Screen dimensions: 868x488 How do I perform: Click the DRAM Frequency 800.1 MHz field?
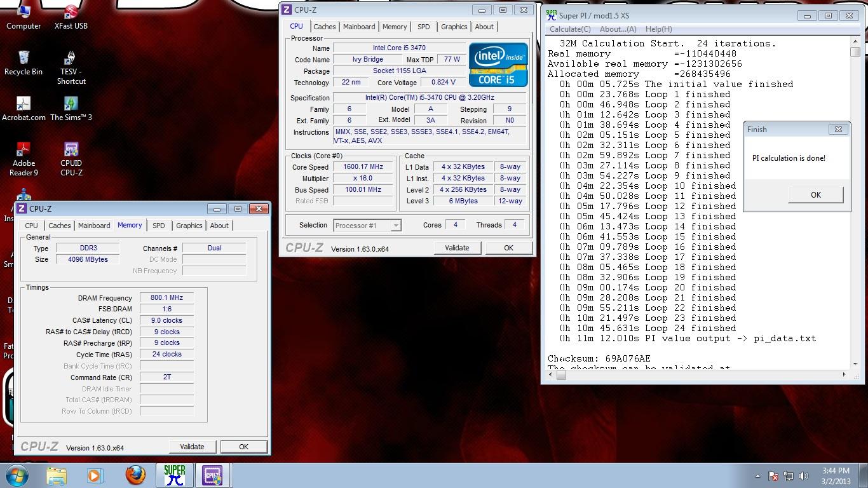166,297
